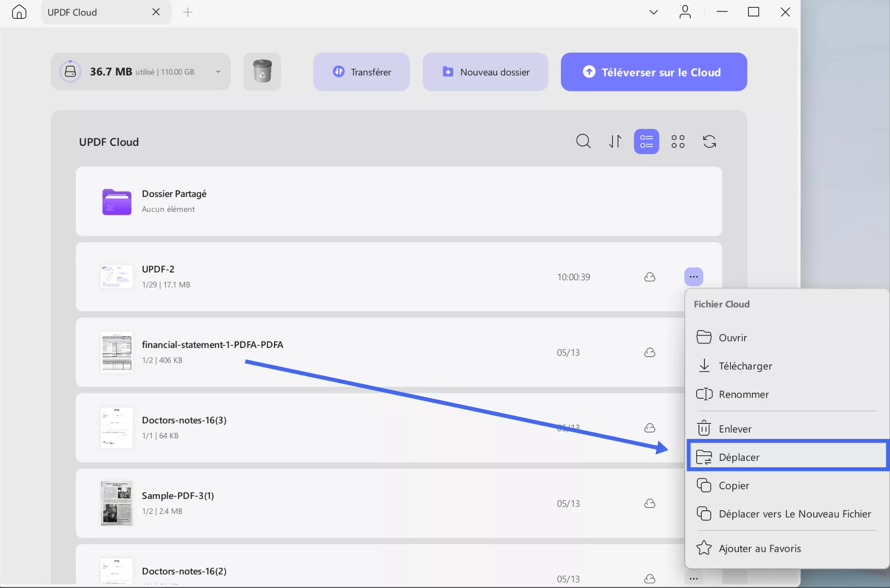890x588 pixels.
Task: Click the financial-statement-1-PDFA-PDFA file name
Action: (x=213, y=344)
